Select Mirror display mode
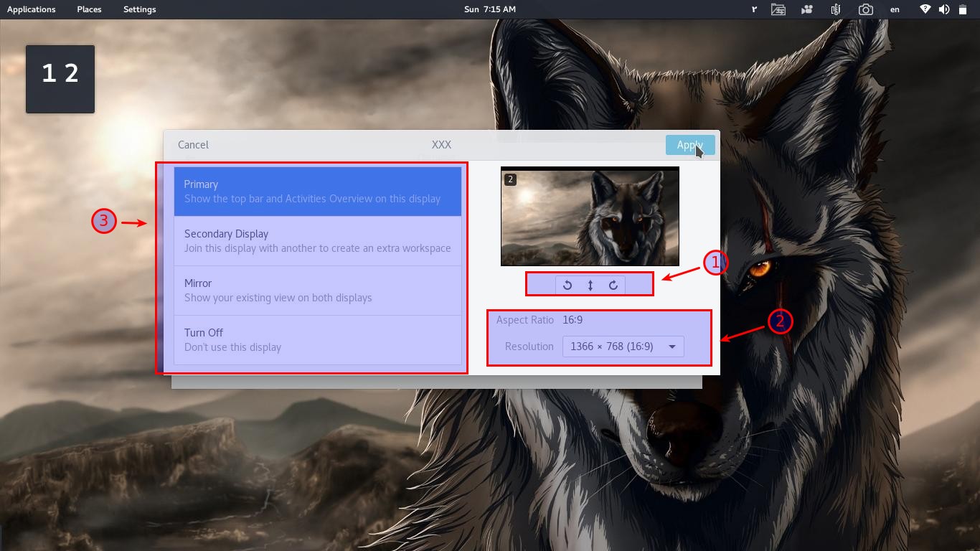 click(x=318, y=291)
